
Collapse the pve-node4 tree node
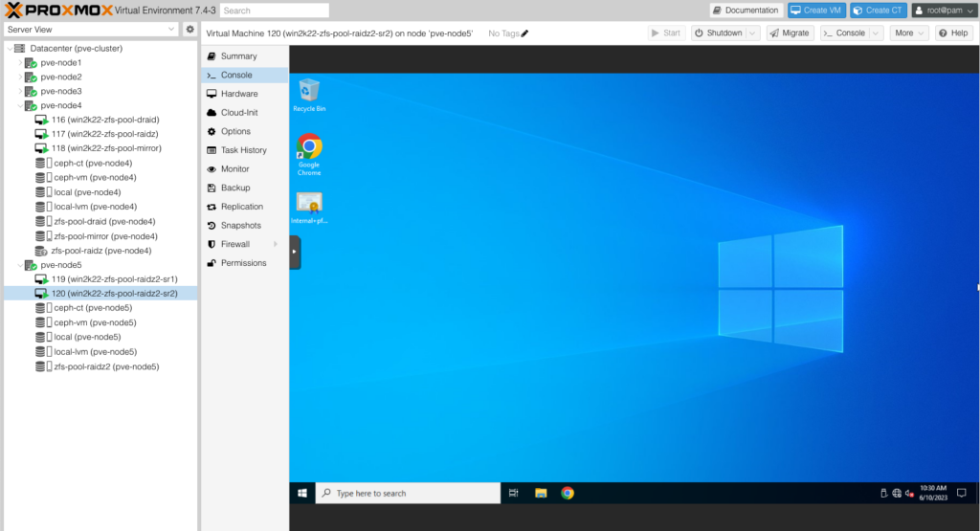click(x=20, y=105)
